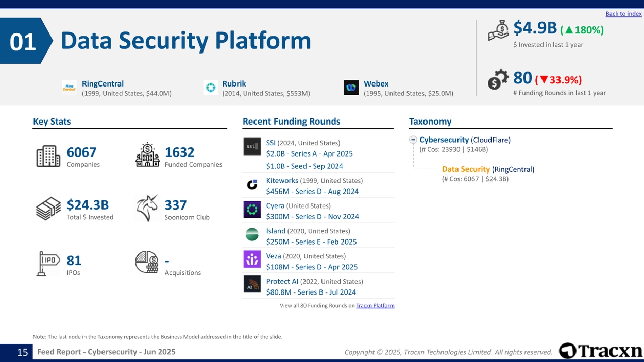Click the 337 Soonicorn Club value

click(176, 205)
